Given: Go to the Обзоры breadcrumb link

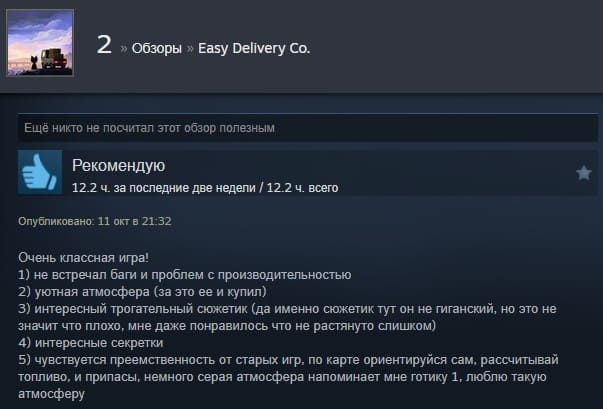Looking at the screenshot, I should [x=157, y=48].
